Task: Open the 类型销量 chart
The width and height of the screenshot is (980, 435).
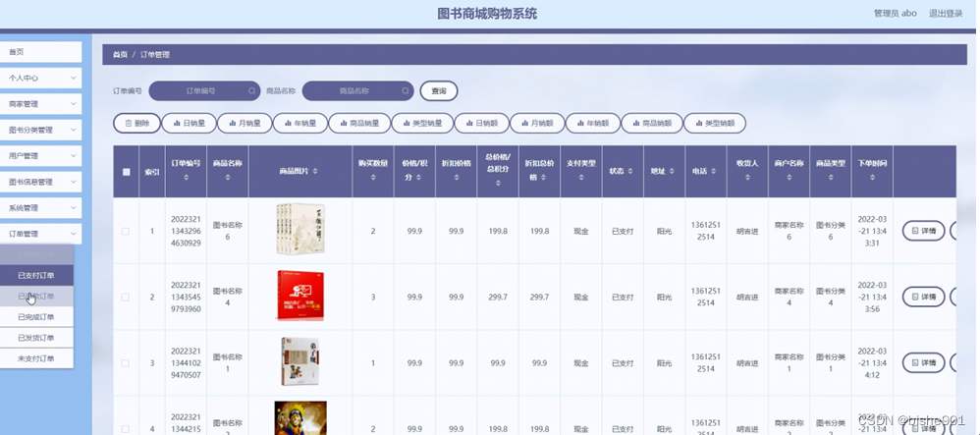Action: (x=422, y=123)
